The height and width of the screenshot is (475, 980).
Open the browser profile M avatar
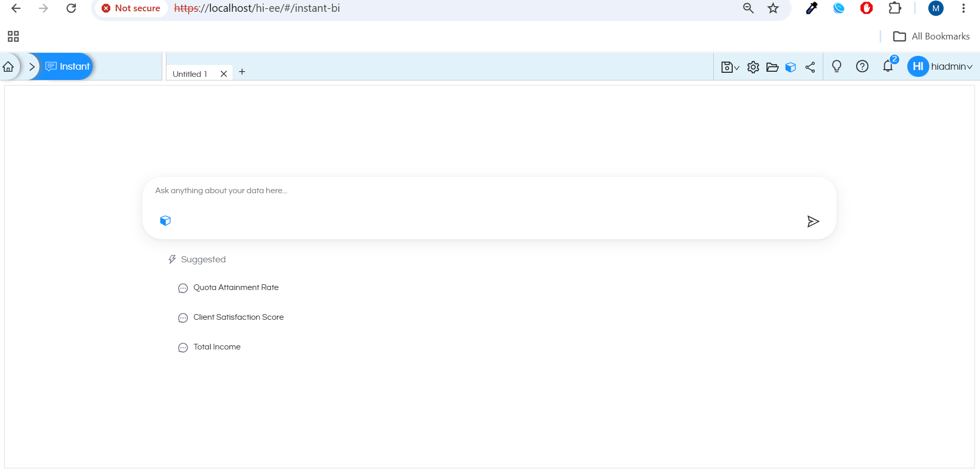coord(936,8)
